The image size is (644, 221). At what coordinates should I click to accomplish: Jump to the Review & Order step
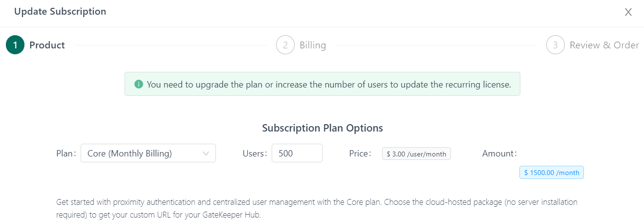pos(604,45)
